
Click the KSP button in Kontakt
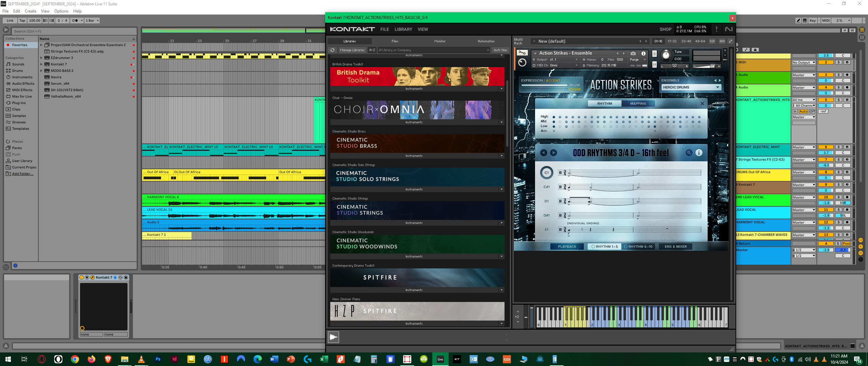pyautogui.click(x=712, y=41)
